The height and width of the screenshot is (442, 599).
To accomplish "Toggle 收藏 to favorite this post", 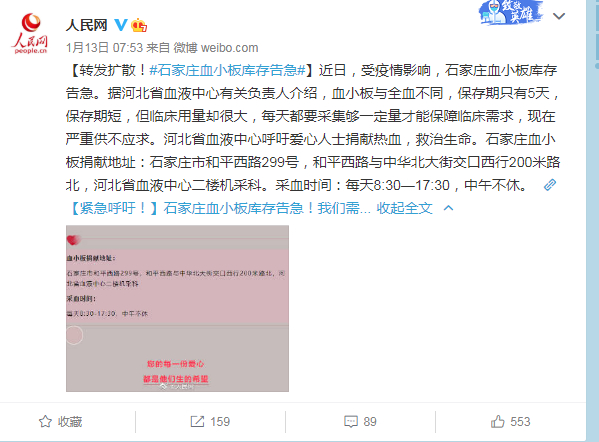I will pyautogui.click(x=60, y=421).
